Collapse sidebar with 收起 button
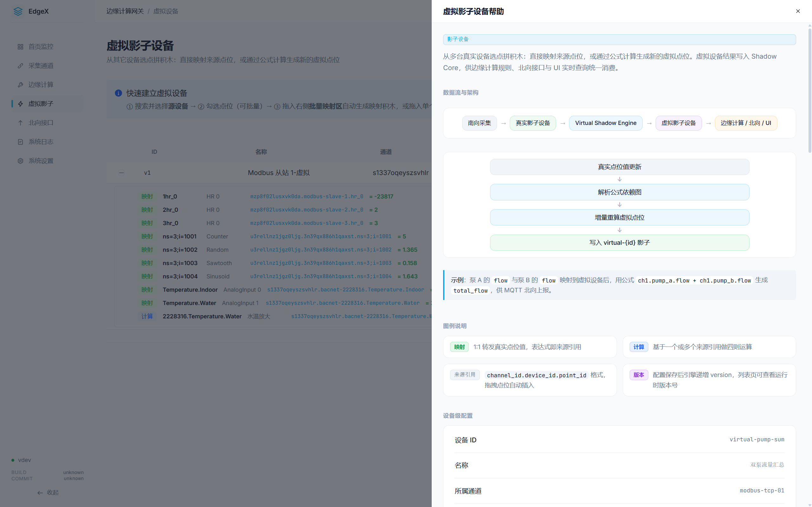Screen dimensions: 812x507 point(48,492)
